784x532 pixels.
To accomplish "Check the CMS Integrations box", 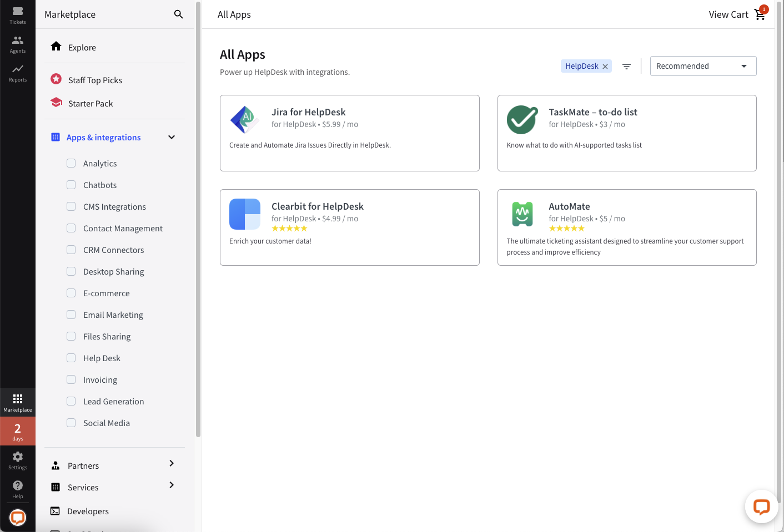I will [71, 206].
